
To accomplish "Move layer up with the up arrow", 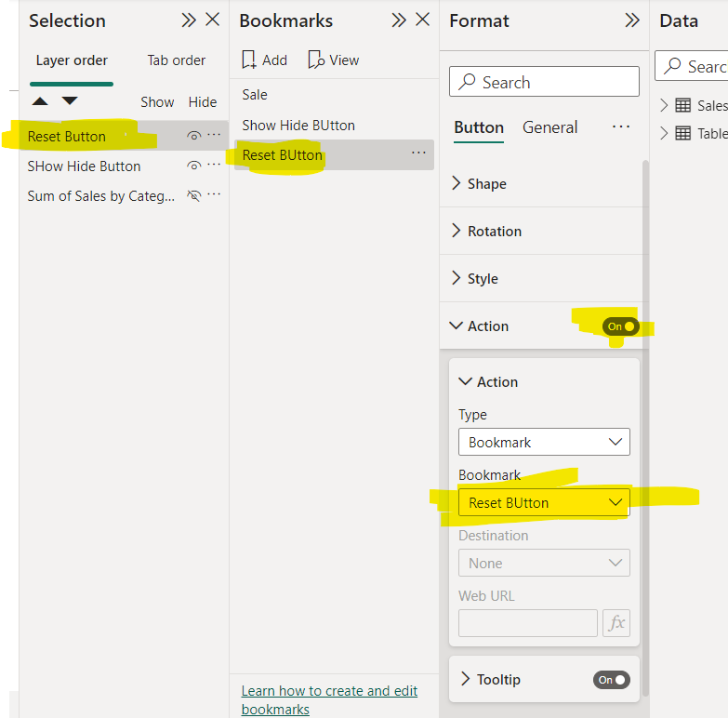I will (x=40, y=101).
